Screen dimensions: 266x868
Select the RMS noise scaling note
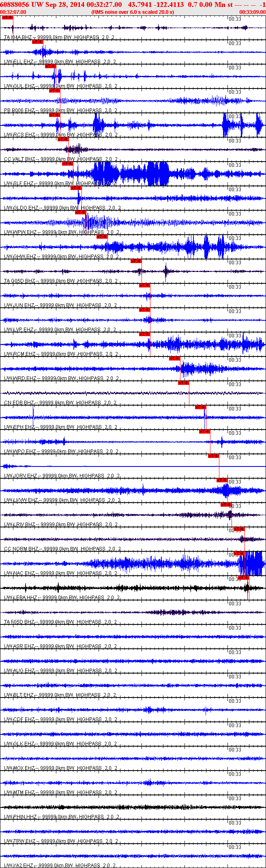point(133,12)
